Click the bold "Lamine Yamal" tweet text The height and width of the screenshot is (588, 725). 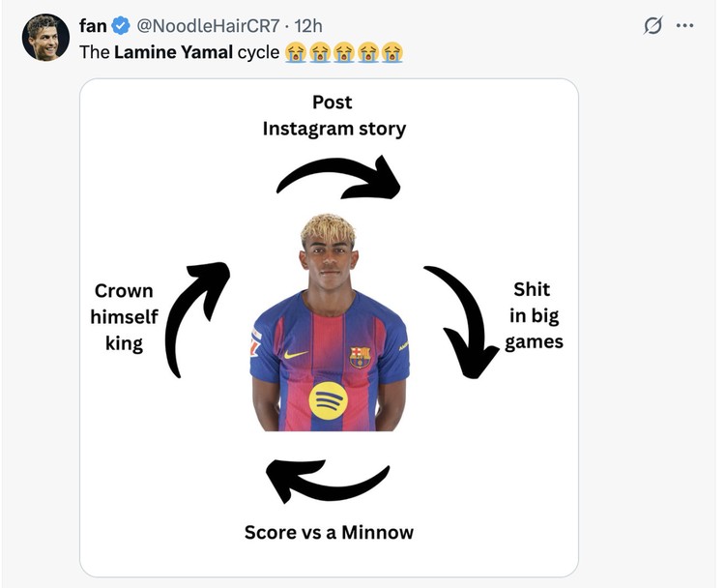[x=173, y=52]
